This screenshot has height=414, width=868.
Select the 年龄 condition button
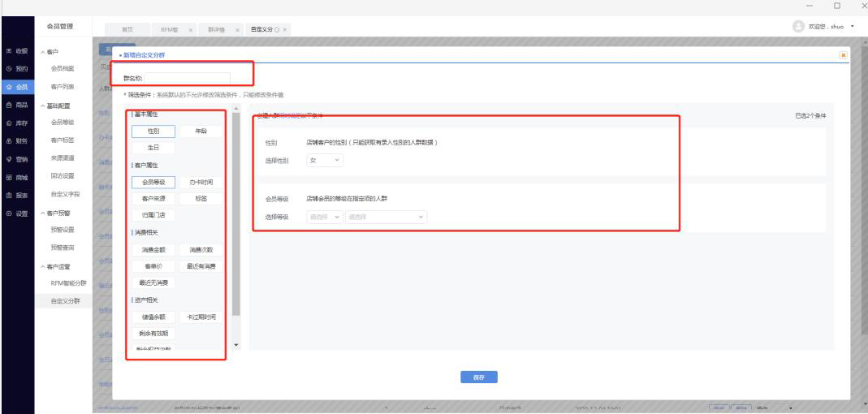pyautogui.click(x=199, y=131)
